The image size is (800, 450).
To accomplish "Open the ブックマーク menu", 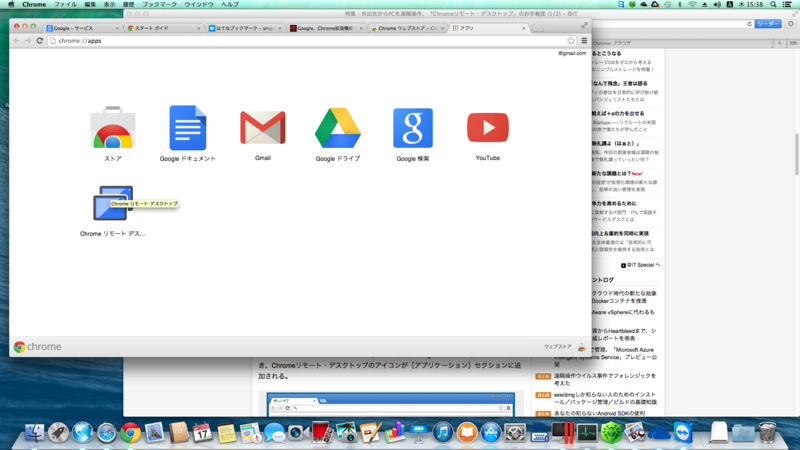I will [x=159, y=4].
